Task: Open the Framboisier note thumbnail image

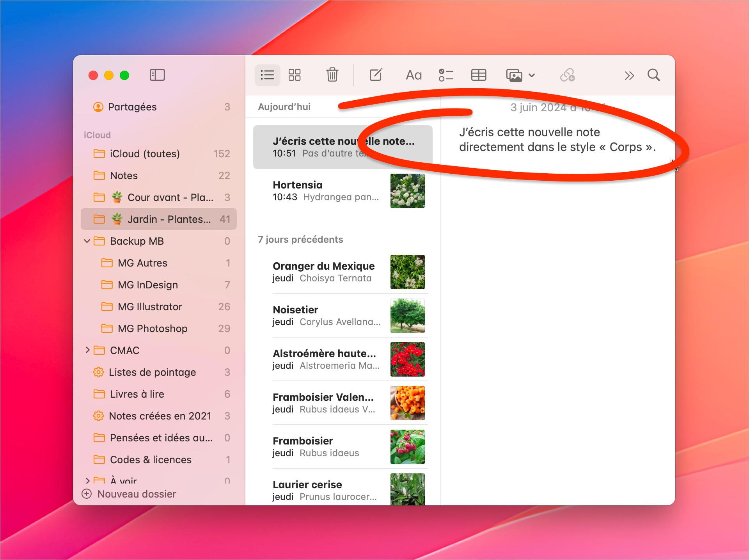Action: 407,447
